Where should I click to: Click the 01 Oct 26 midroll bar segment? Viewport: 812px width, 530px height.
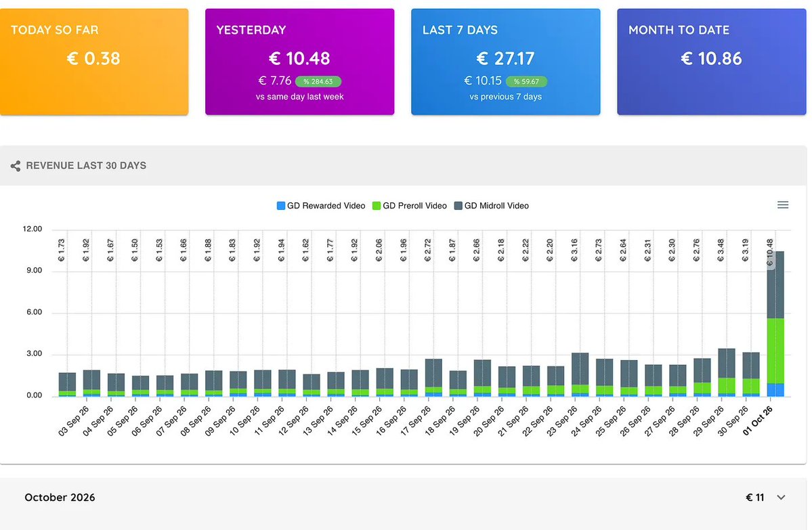click(x=775, y=285)
